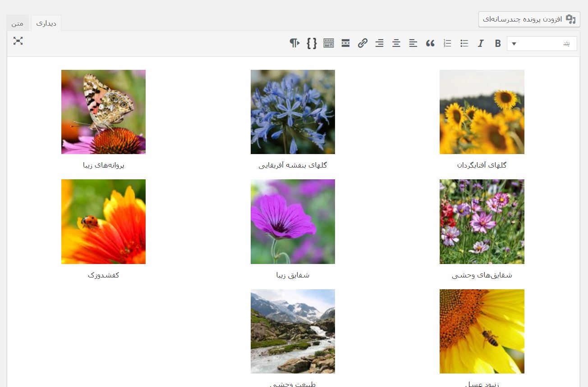This screenshot has height=387, width=588.
Task: Select the ladybug on flower thumbnail
Action: tap(103, 222)
